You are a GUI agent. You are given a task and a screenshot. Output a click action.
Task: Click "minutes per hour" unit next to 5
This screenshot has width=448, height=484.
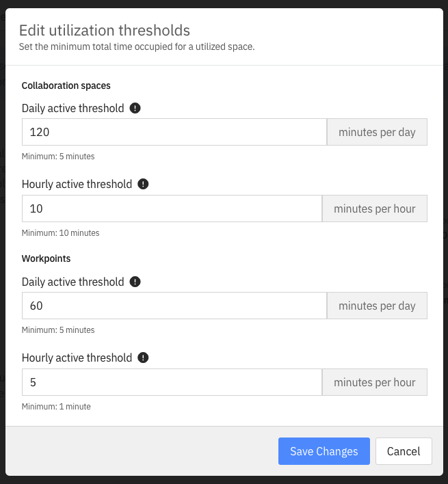(x=375, y=382)
